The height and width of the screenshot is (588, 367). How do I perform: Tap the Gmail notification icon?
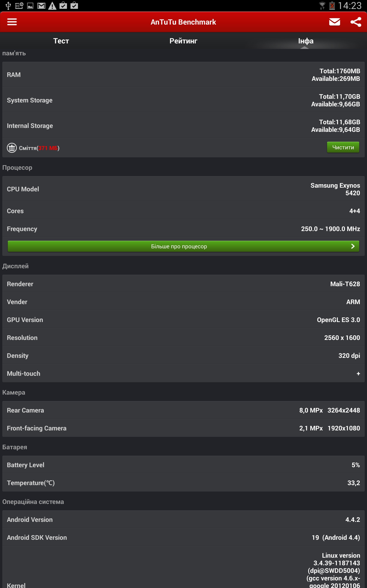(41, 5)
